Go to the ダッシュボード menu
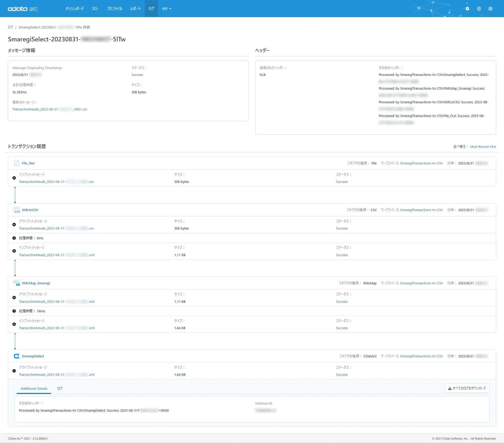Screen dimensions: 504x443 click(x=75, y=9)
